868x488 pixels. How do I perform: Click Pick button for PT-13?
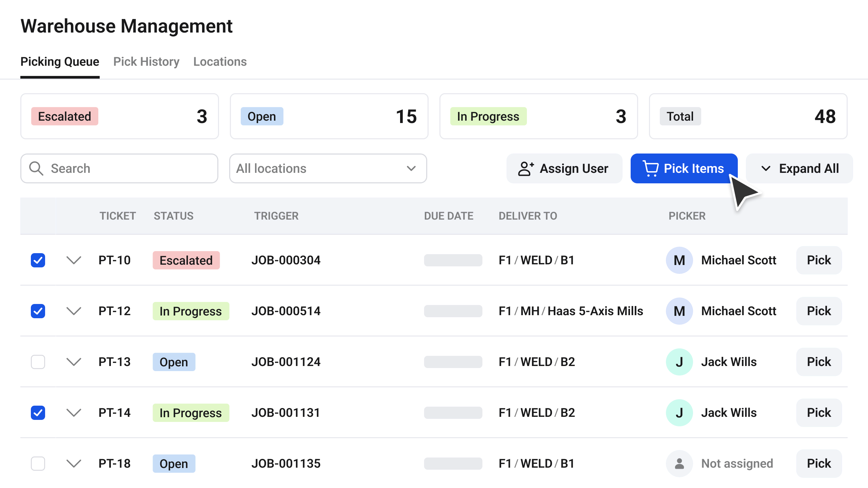pos(819,362)
